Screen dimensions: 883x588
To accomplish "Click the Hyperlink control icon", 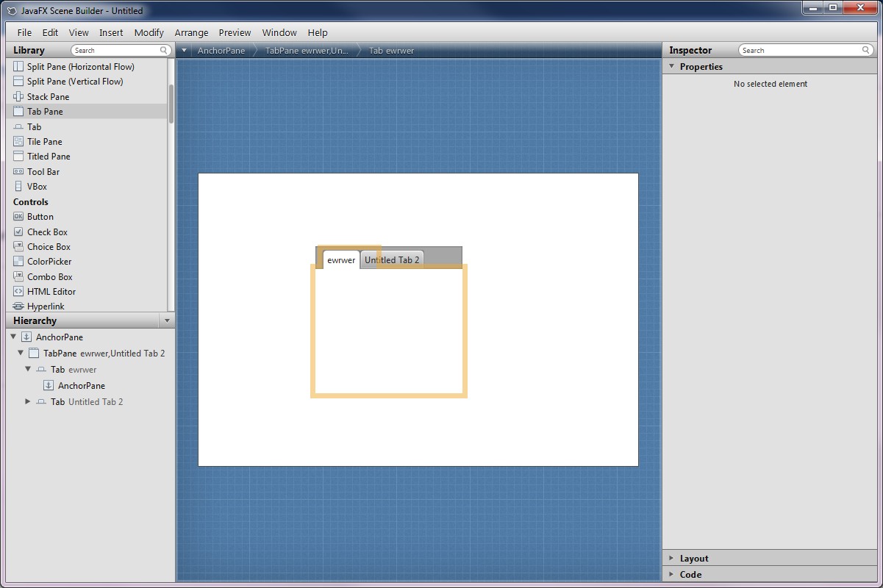I will (18, 306).
